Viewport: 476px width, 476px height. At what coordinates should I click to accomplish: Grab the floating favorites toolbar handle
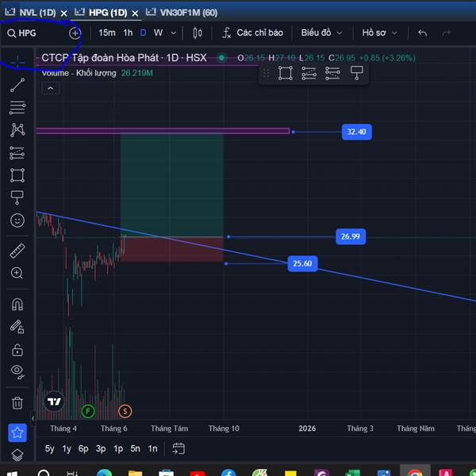point(267,73)
